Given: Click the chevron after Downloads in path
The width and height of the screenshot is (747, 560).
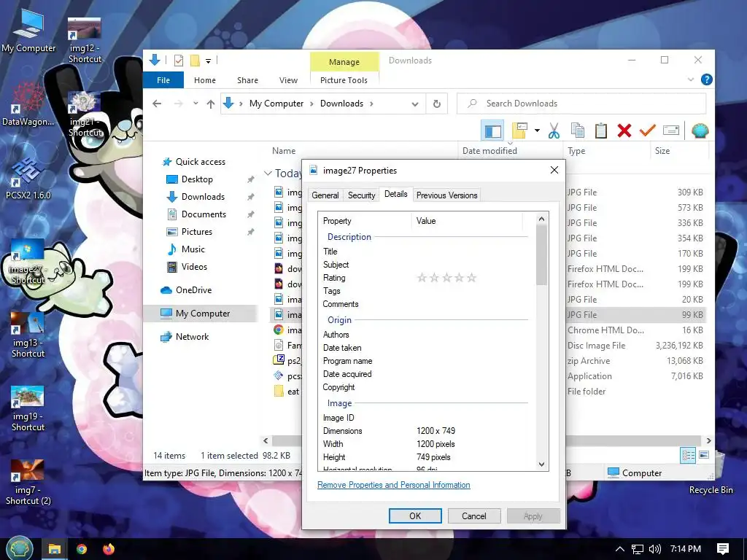Looking at the screenshot, I should [x=371, y=104].
